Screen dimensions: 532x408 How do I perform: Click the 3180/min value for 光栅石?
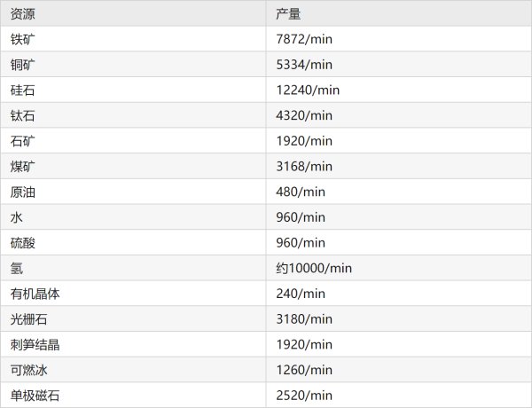(304, 319)
